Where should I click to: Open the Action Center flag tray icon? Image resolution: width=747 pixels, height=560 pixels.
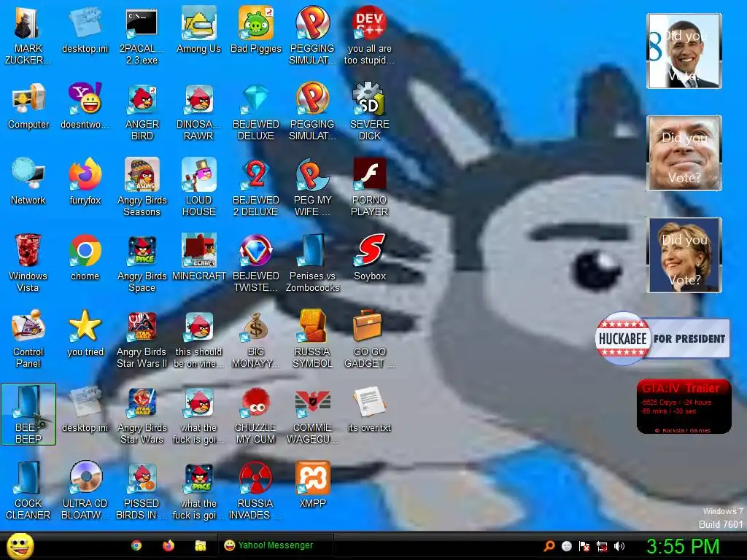point(584,545)
